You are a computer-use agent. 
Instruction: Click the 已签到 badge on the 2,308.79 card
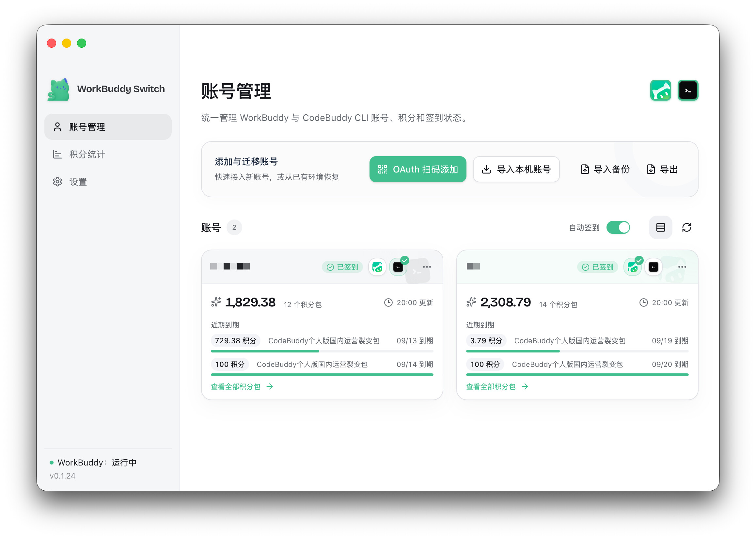click(597, 267)
